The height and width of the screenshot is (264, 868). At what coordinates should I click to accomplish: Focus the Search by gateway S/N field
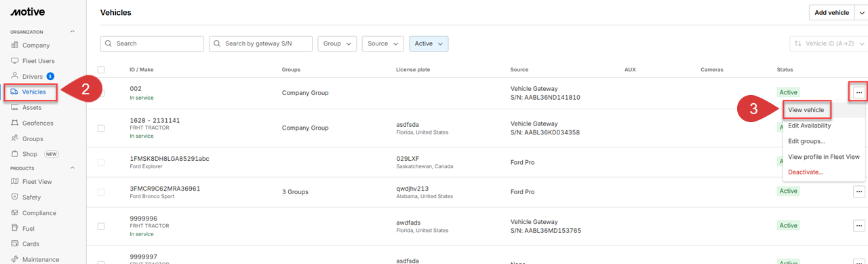click(260, 43)
